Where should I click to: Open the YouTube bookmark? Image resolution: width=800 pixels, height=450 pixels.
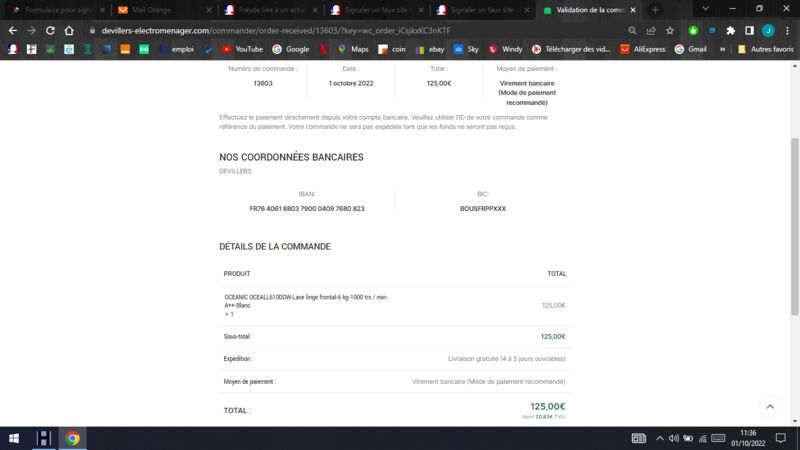pyautogui.click(x=242, y=49)
